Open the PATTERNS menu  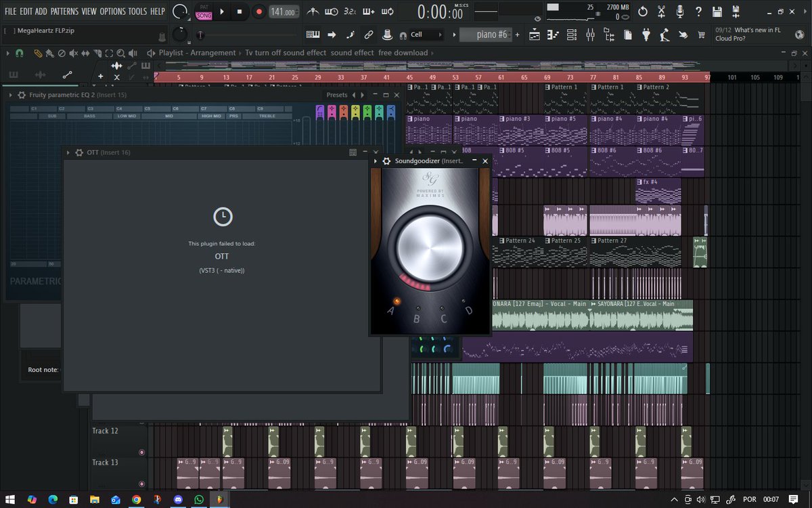tap(64, 12)
